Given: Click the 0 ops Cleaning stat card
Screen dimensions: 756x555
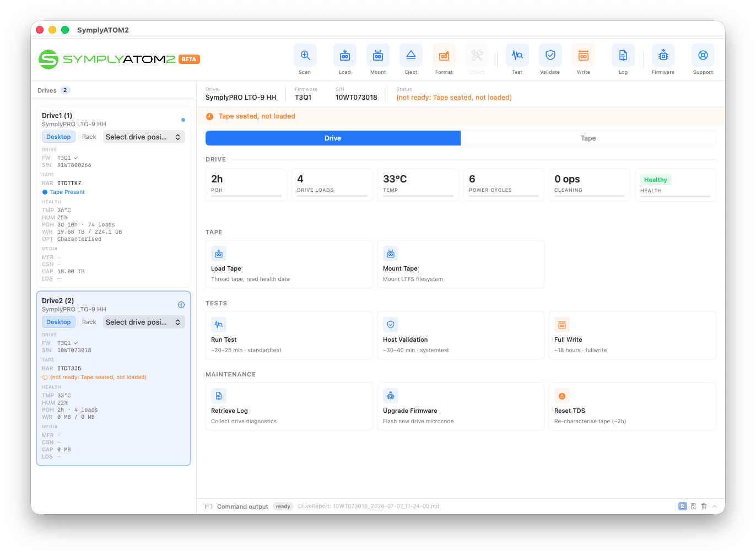Looking at the screenshot, I should pyautogui.click(x=590, y=185).
